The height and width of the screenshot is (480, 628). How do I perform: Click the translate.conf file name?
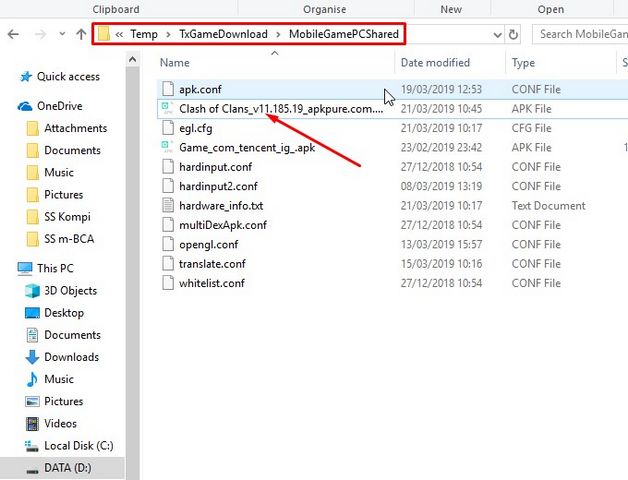[x=212, y=264]
